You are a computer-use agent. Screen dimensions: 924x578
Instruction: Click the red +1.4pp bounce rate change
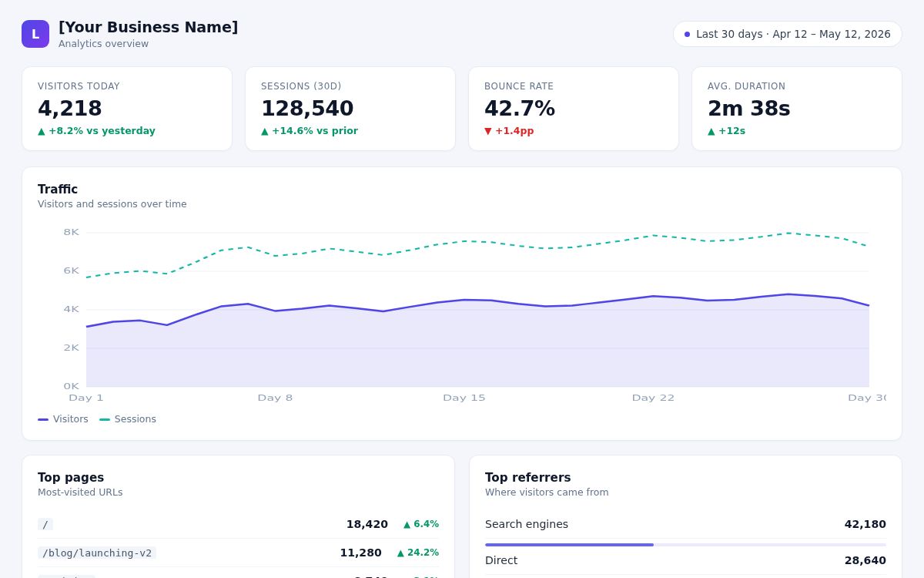tap(509, 131)
